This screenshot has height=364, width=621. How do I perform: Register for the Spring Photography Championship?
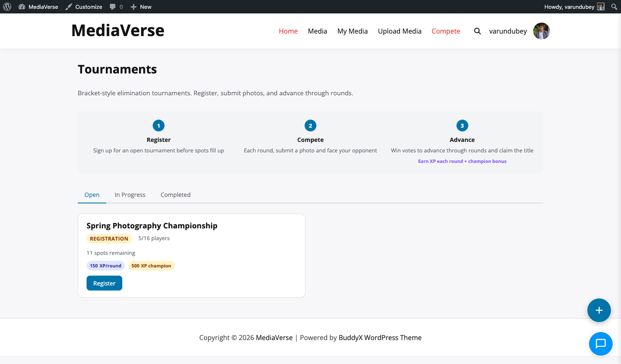tap(104, 283)
